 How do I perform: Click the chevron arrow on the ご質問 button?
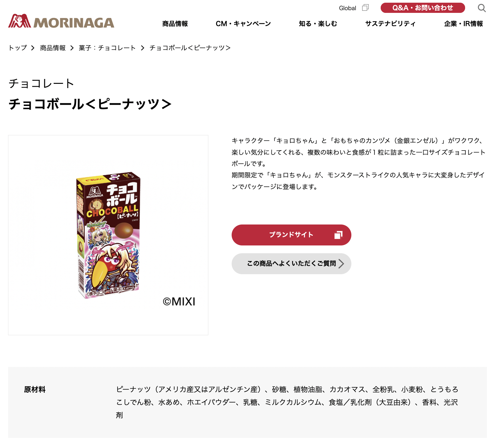click(x=341, y=263)
